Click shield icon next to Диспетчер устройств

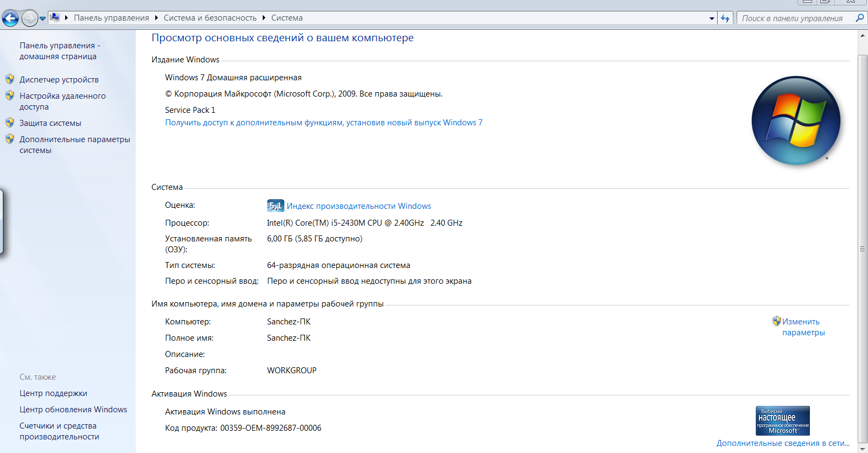pos(10,79)
